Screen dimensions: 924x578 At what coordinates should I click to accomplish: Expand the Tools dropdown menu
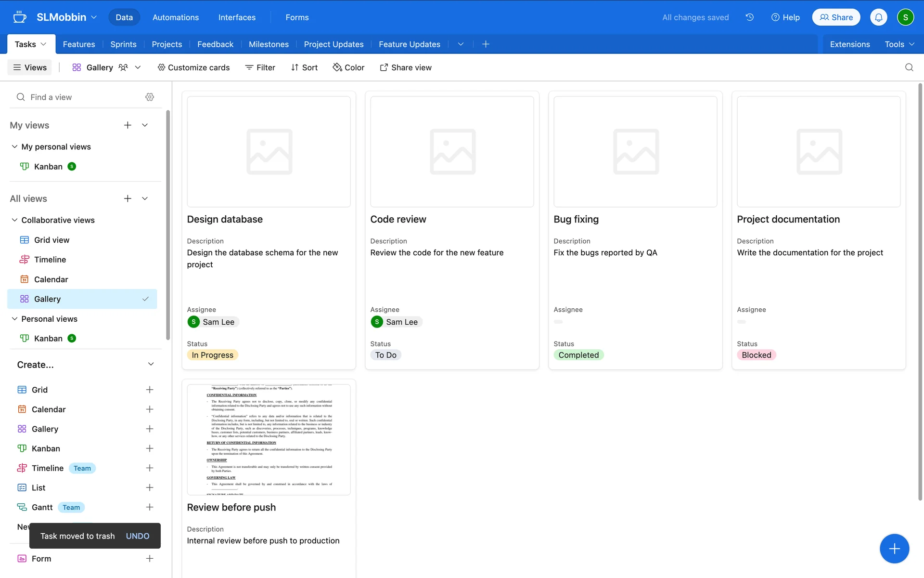(899, 44)
